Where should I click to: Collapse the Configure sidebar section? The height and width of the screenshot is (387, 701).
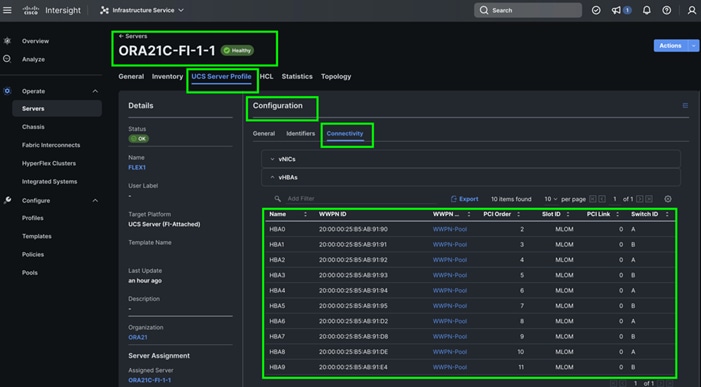point(95,200)
